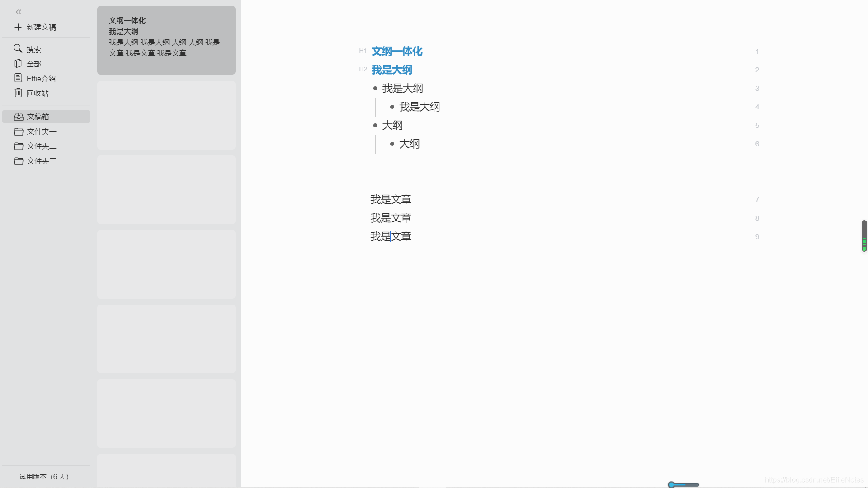Viewport: 868px width, 488px height.
Task: Open the 全部 all-documents icon
Action: click(x=18, y=64)
